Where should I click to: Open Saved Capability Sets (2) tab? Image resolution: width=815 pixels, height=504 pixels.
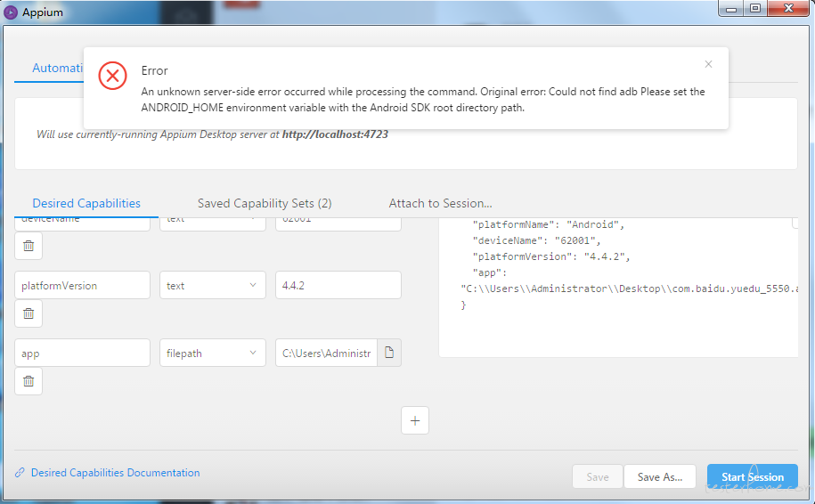(x=265, y=203)
